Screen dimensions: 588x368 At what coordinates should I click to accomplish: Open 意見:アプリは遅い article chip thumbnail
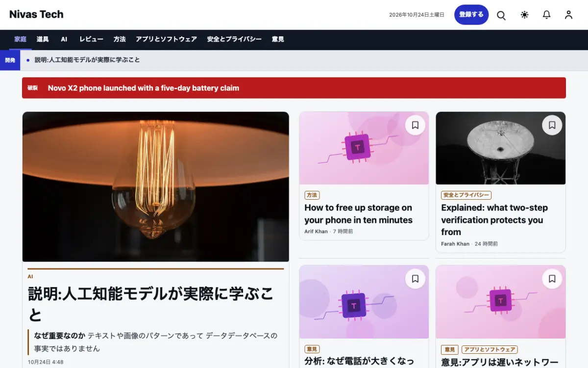click(501, 302)
